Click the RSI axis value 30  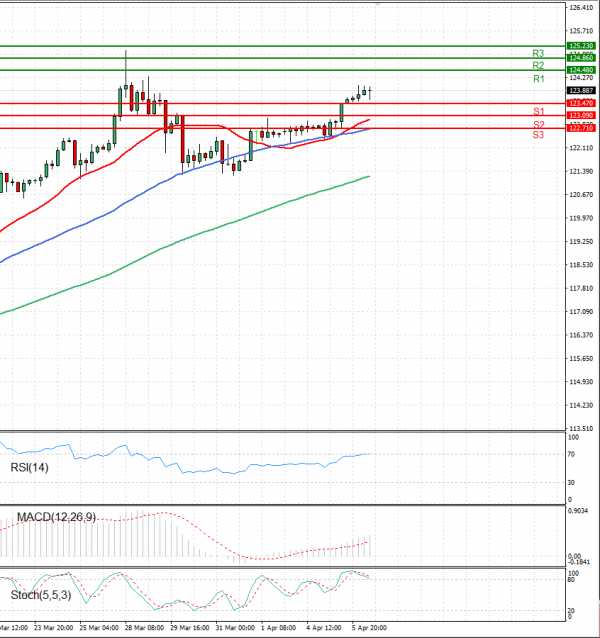pyautogui.click(x=571, y=483)
